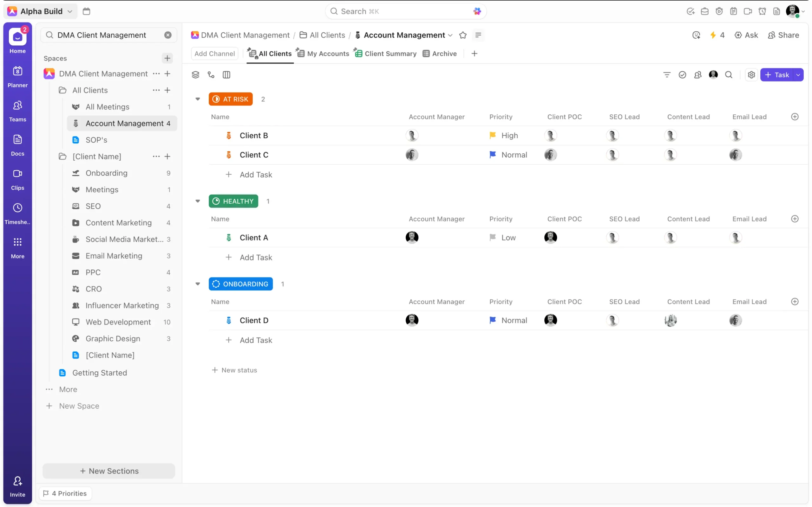This screenshot has width=812, height=507.
Task: Click the HEALTHY green status badge
Action: point(233,201)
